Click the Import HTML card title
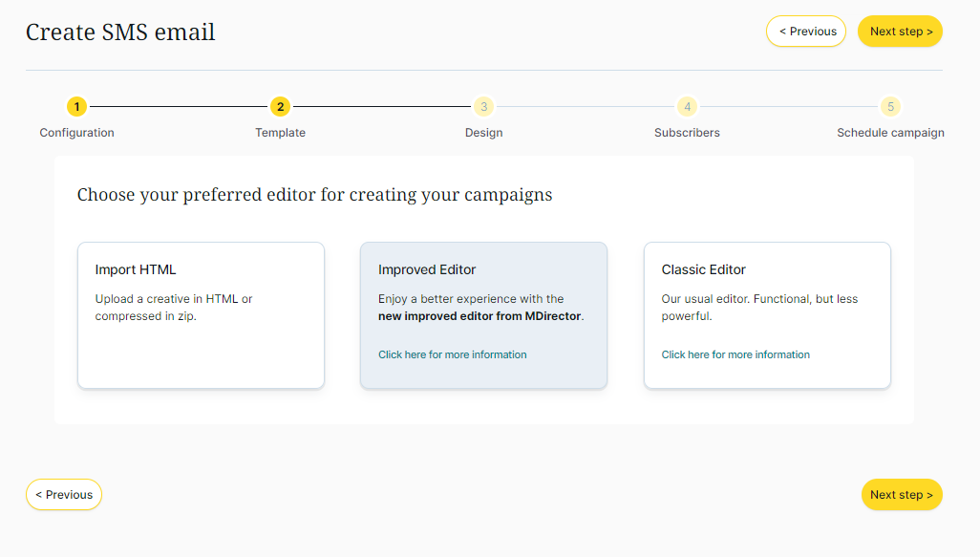The width and height of the screenshot is (980, 557). tap(136, 269)
